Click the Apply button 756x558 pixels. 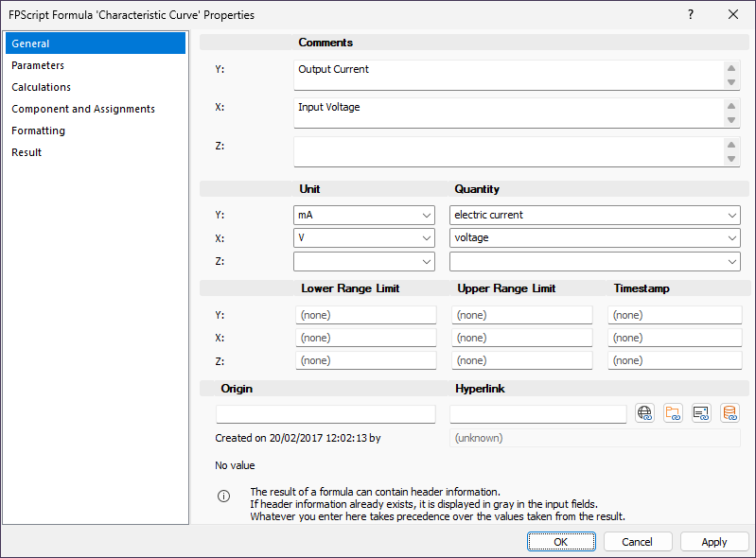click(x=714, y=542)
